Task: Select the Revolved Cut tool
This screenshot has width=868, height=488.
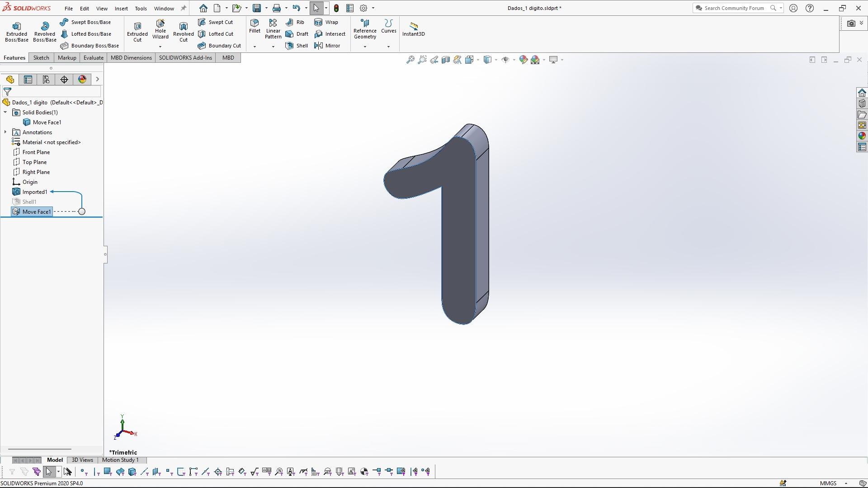Action: click(x=183, y=32)
